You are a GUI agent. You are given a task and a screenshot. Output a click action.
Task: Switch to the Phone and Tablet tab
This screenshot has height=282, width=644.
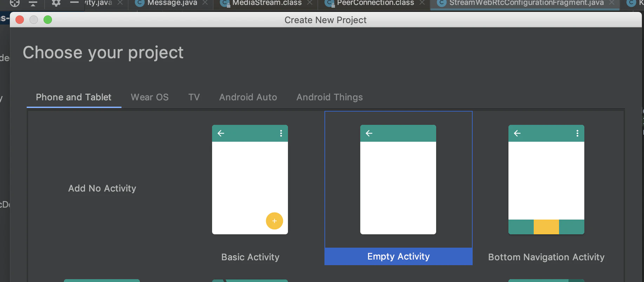tap(74, 97)
